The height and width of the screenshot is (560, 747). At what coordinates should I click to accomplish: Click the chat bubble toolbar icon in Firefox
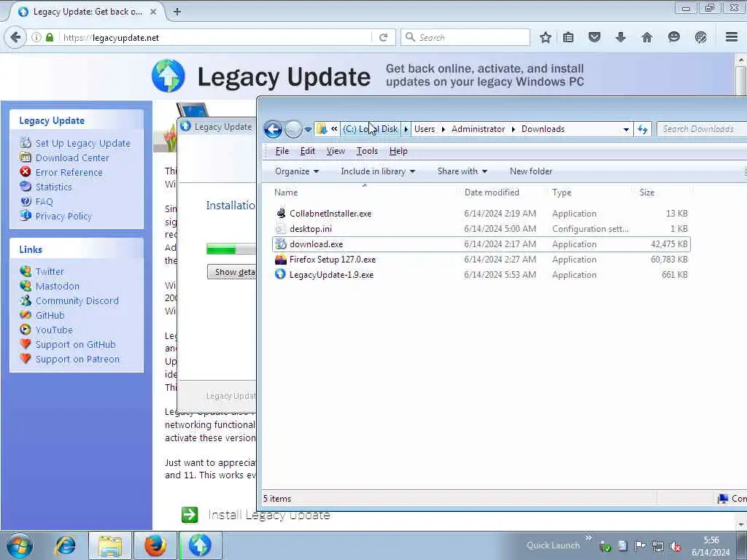coord(673,37)
